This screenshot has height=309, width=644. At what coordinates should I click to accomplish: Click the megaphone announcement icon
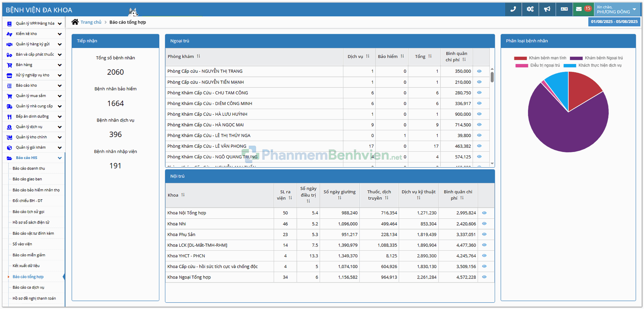[x=547, y=9]
